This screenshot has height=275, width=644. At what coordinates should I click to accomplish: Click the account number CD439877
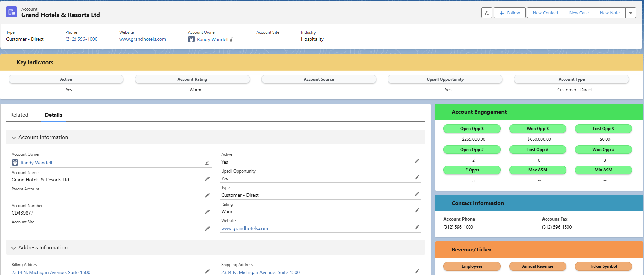23,213
